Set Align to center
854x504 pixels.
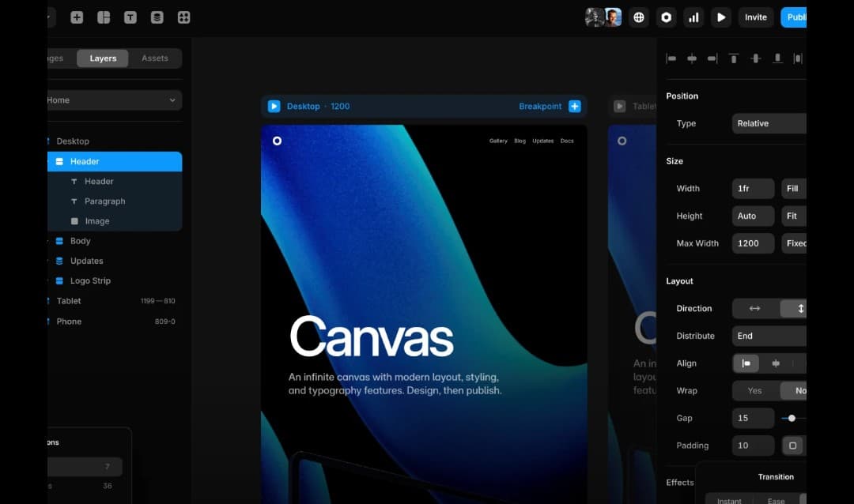coord(777,363)
